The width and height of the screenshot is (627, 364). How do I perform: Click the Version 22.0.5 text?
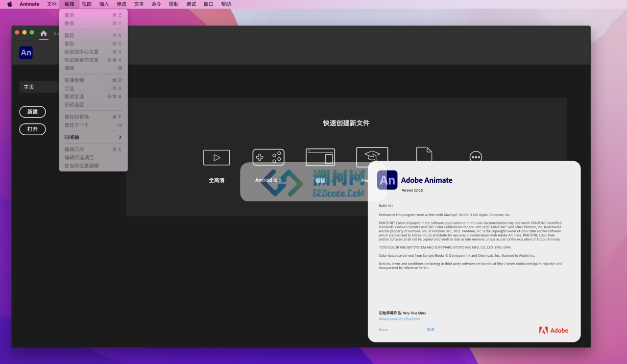[x=412, y=190]
